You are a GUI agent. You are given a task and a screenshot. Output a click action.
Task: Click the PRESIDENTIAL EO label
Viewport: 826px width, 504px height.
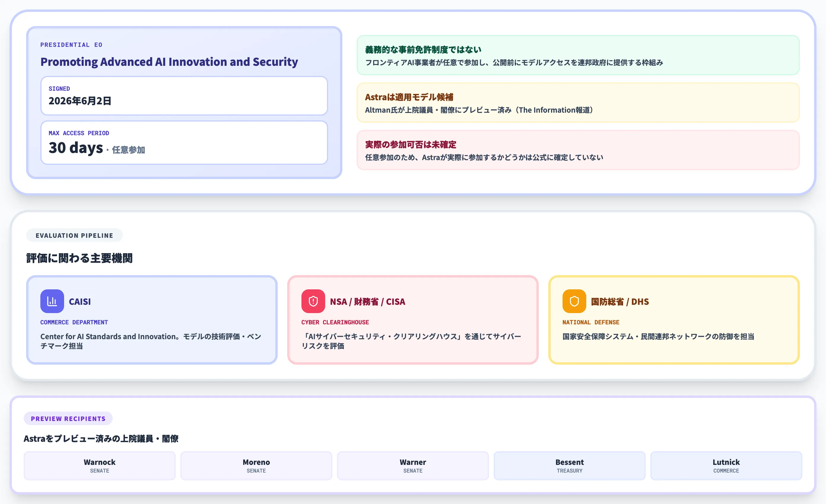(71, 44)
